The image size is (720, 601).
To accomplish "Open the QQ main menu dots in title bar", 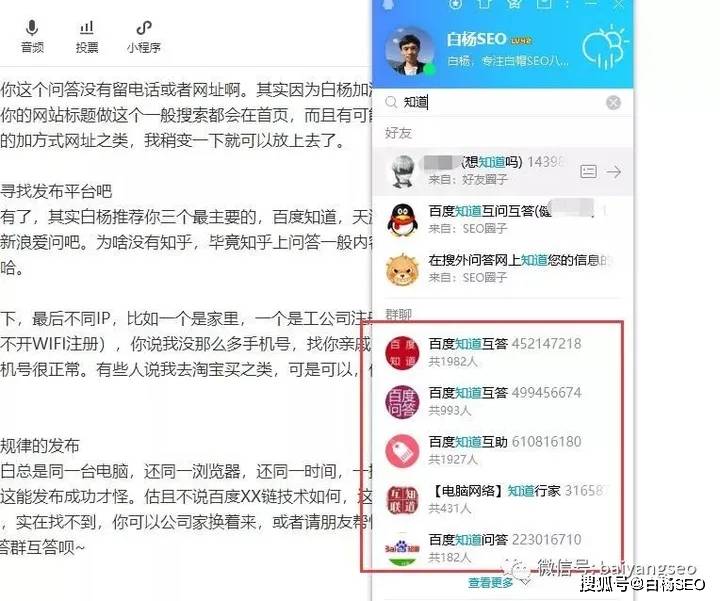I will coord(568,4).
